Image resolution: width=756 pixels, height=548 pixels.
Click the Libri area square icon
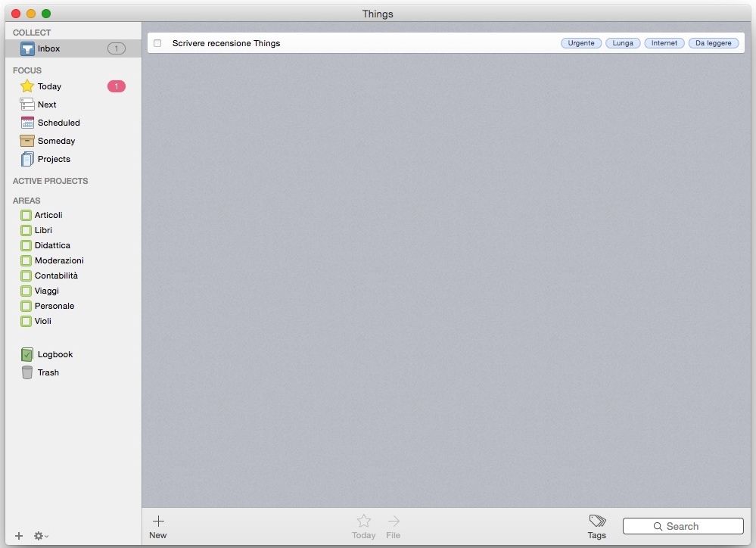26,231
